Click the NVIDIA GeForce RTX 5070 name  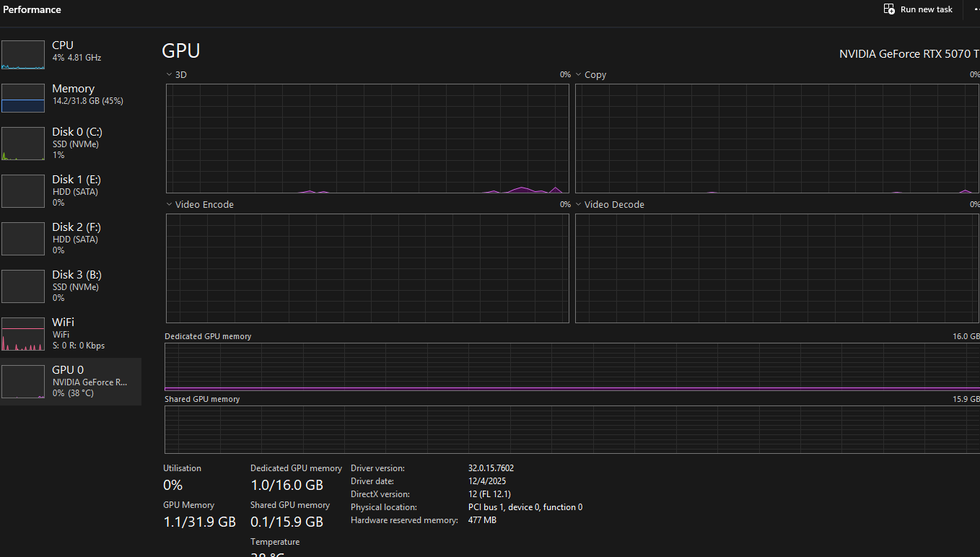(x=909, y=53)
